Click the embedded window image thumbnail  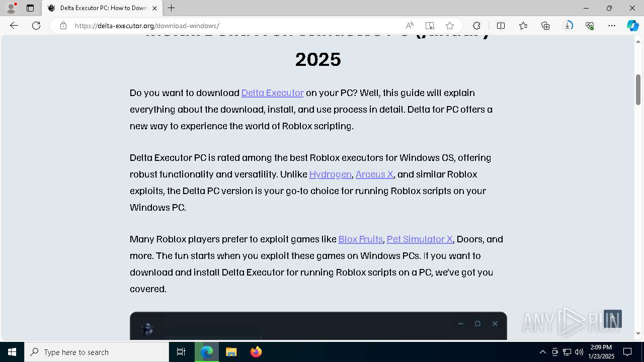pos(318,326)
